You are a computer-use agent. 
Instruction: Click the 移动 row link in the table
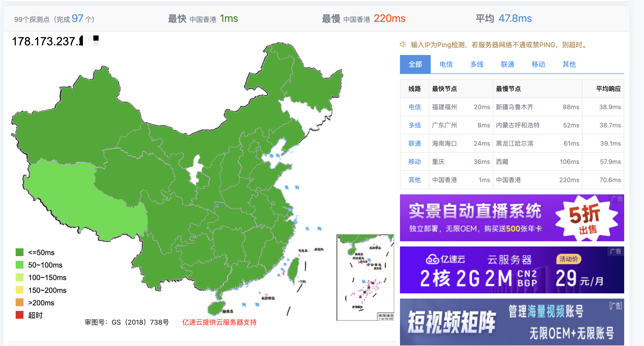(415, 162)
